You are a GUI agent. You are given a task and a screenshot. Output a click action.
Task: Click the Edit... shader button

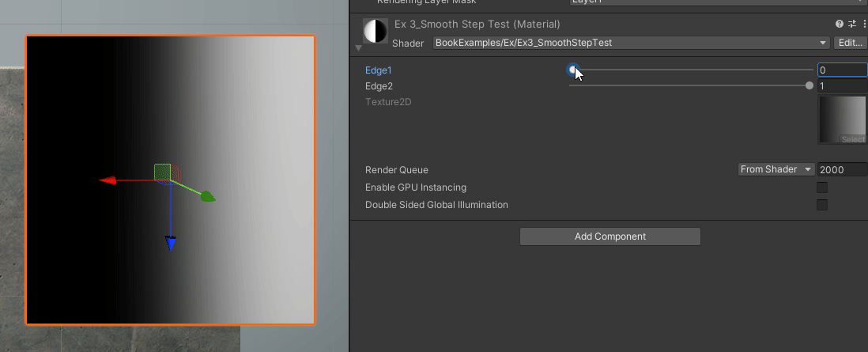[851, 43]
